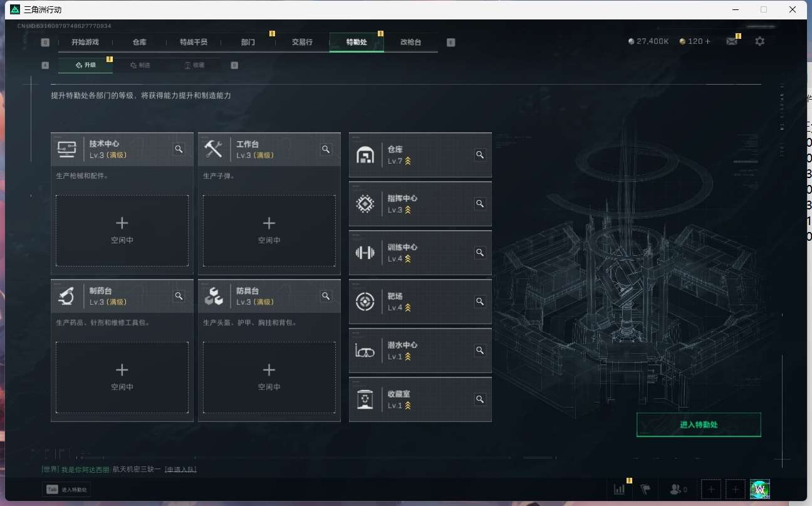Add production in 防具台 idle slot
Image resolution: width=812 pixels, height=506 pixels.
pyautogui.click(x=269, y=377)
